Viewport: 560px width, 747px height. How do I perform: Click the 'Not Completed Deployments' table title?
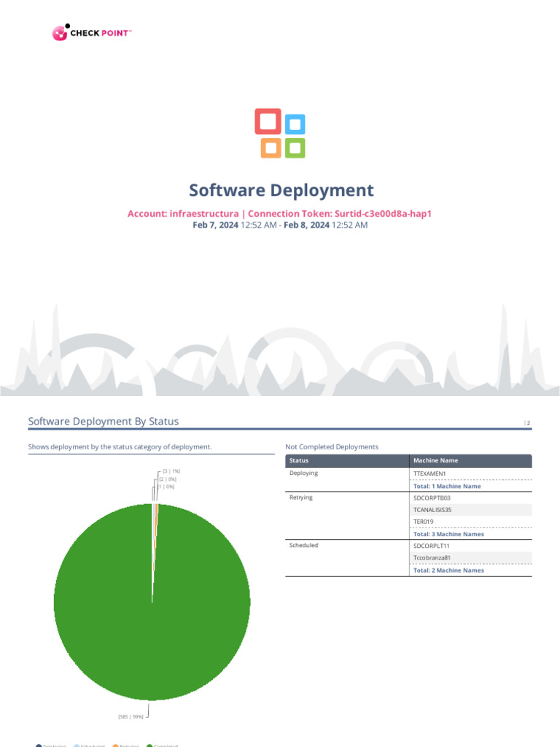click(332, 447)
